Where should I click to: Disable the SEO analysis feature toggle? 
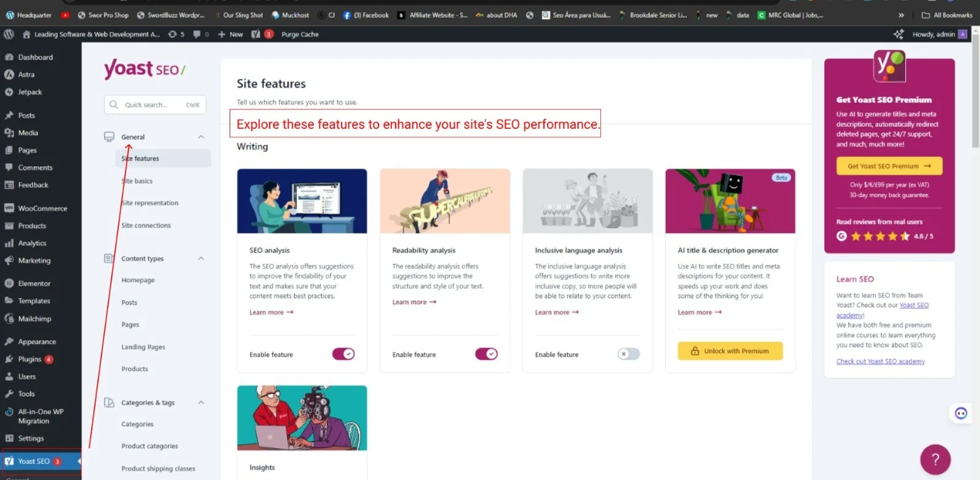(344, 354)
